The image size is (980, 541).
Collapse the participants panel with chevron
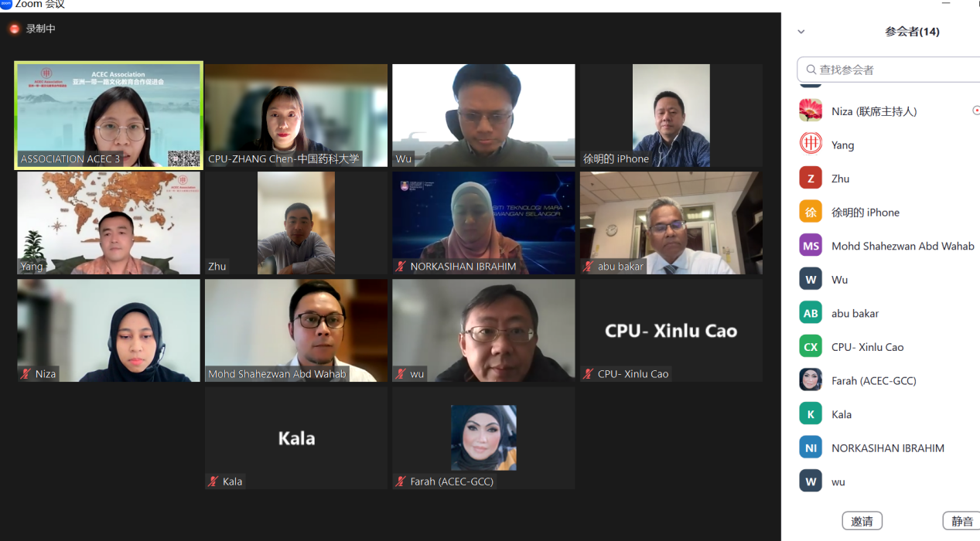point(801,32)
